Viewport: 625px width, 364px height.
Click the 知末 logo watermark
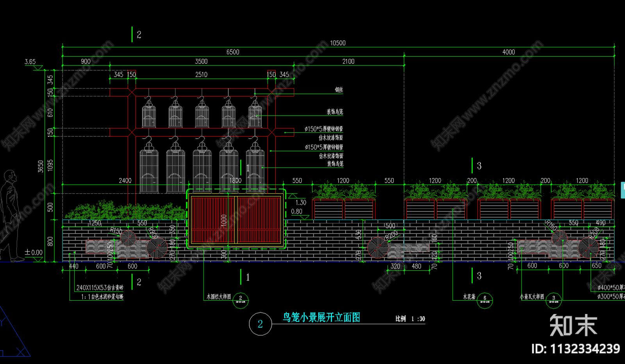click(573, 325)
